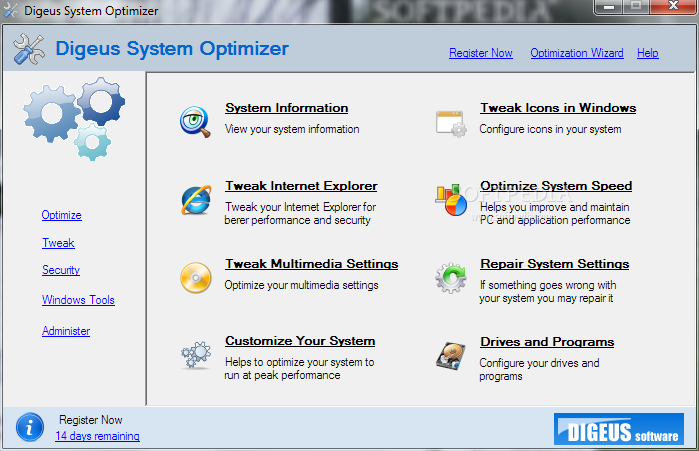
Task: Select the Tweak sidebar category
Action: click(x=58, y=243)
